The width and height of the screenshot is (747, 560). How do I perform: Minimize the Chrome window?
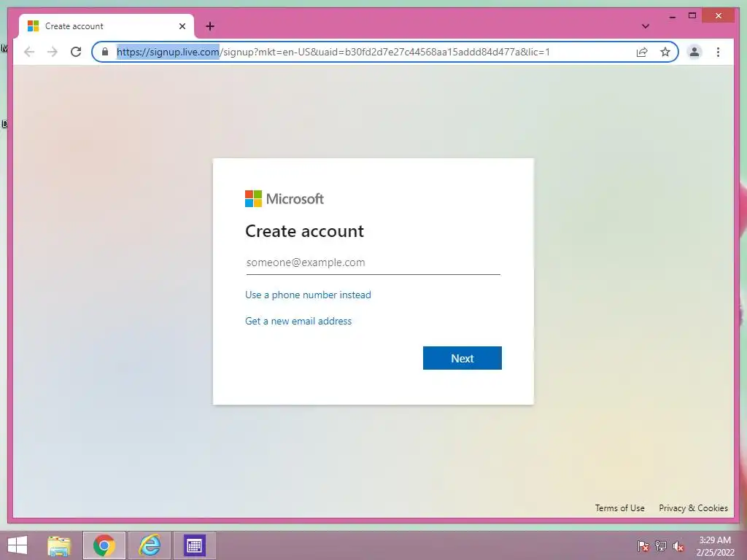coord(672,16)
